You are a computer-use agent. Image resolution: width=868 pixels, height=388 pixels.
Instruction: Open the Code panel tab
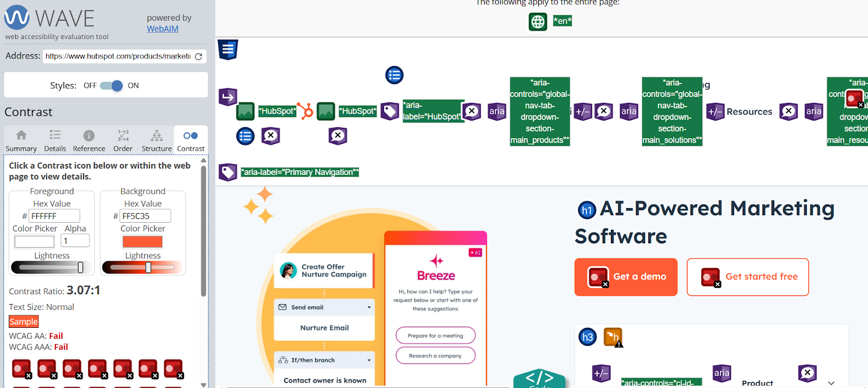[x=540, y=379]
